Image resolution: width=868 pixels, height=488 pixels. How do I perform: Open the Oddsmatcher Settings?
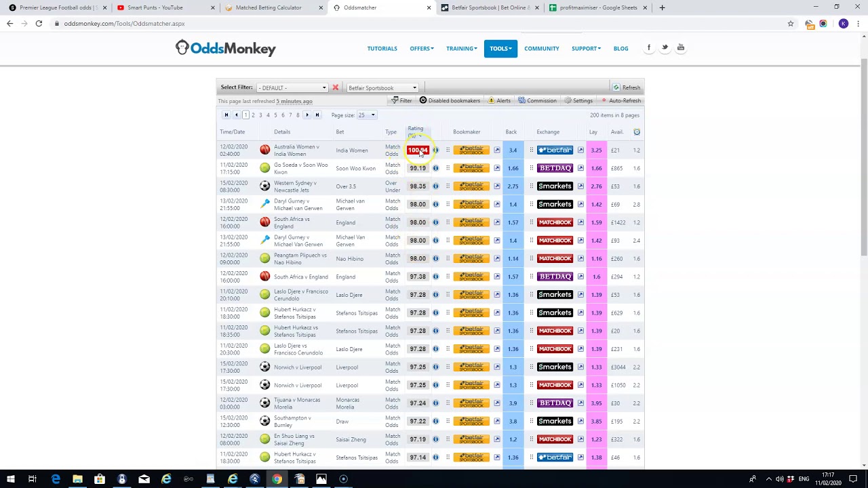pos(578,100)
